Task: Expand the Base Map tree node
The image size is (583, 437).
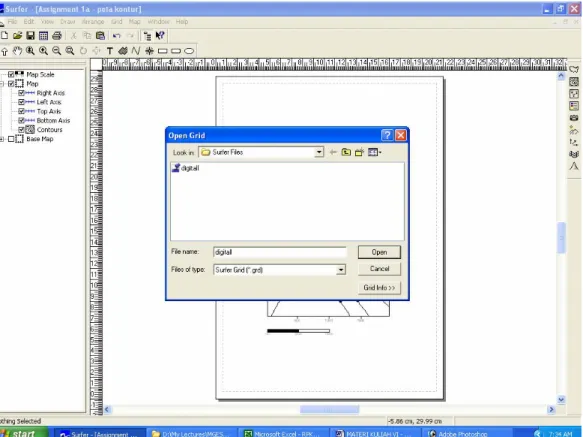Action: 2,139
